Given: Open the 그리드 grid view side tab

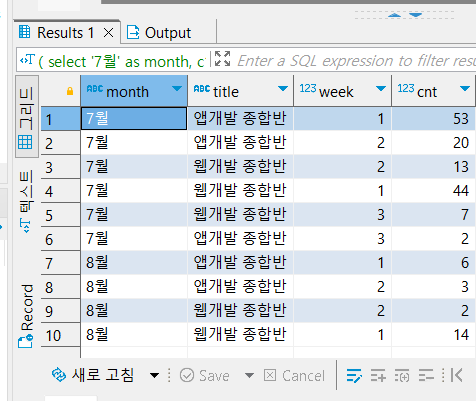Looking at the screenshot, I should [x=26, y=117].
